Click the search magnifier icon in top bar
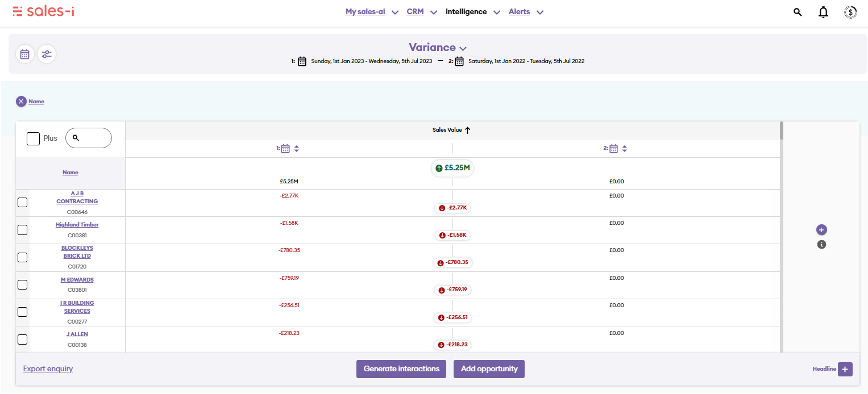The height and width of the screenshot is (394, 868). [798, 12]
